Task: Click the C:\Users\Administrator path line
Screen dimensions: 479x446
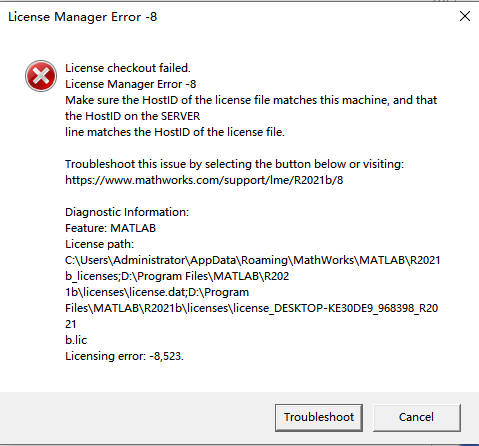Action: (x=253, y=260)
